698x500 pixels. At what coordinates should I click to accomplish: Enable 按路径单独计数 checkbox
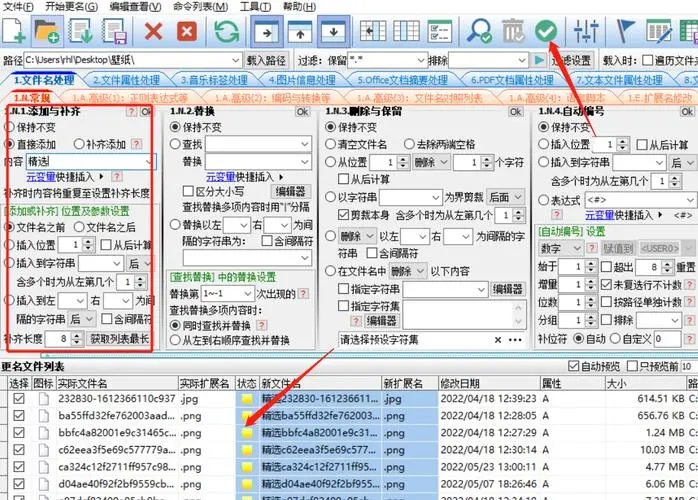606,302
